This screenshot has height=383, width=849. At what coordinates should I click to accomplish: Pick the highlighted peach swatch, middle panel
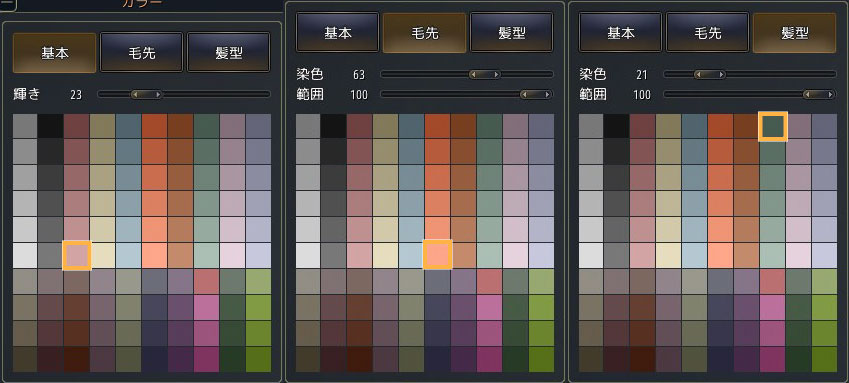tap(437, 255)
